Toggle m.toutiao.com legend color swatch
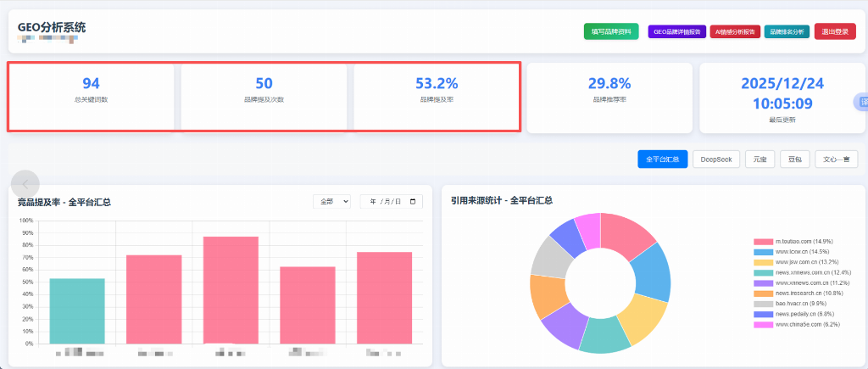 point(763,242)
